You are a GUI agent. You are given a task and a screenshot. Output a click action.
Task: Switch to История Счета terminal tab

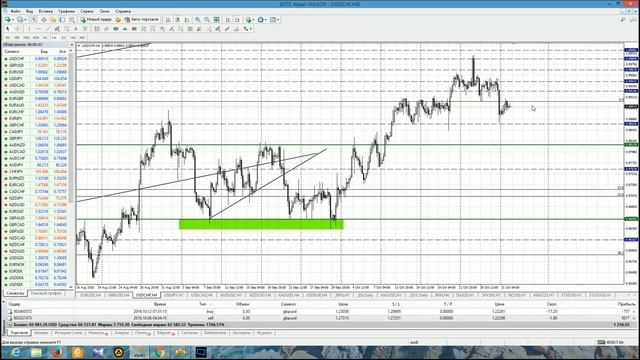point(69,333)
